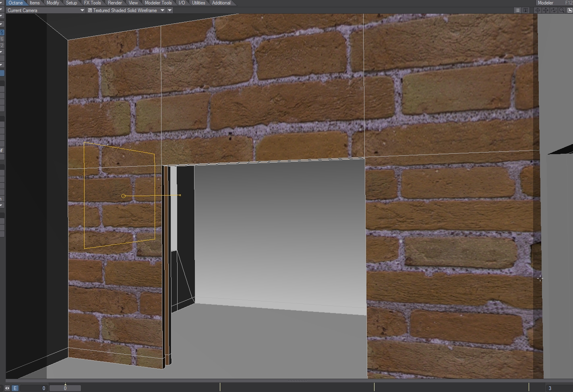Open the Modify tab
Screen dimensions: 573x392
[x=53, y=3]
